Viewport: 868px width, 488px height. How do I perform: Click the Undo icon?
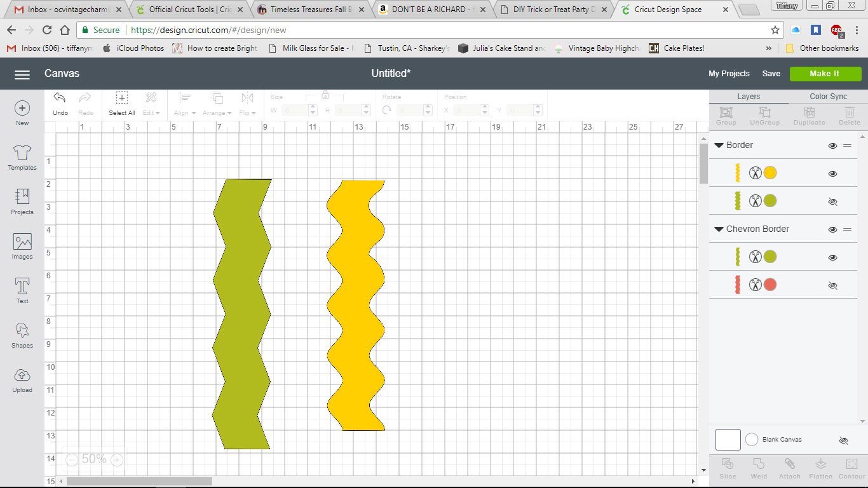click(60, 102)
